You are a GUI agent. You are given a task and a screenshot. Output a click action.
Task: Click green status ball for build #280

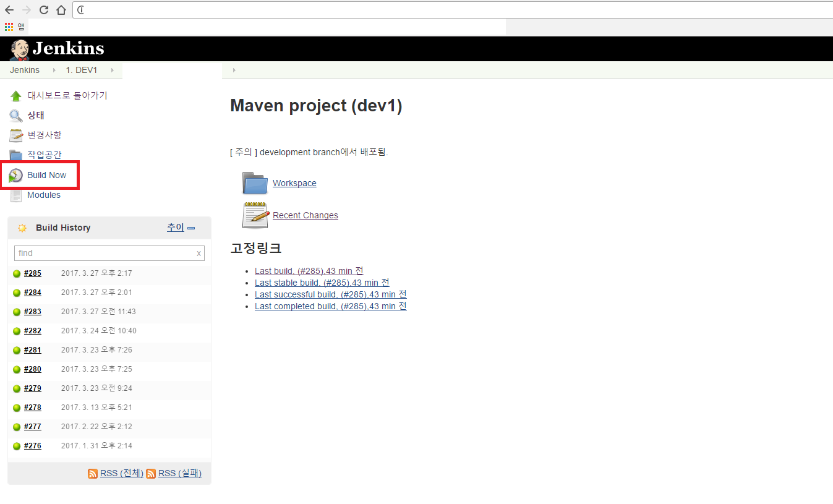[x=17, y=370]
